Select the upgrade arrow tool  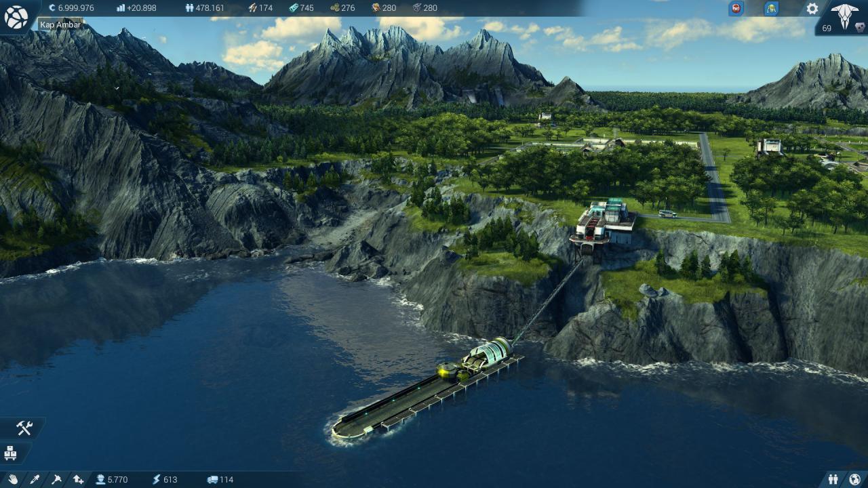point(78,479)
